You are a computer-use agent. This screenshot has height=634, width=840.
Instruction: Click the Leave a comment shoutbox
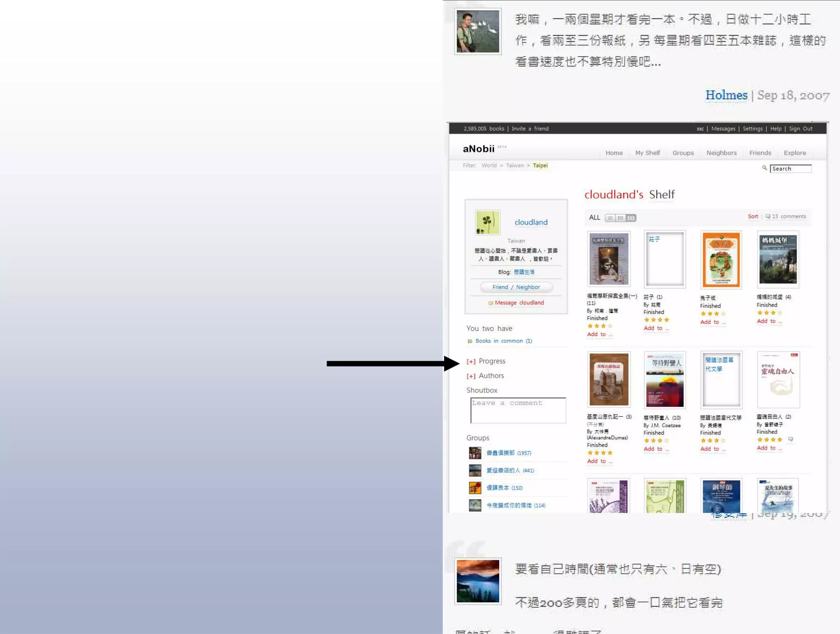[518, 411]
